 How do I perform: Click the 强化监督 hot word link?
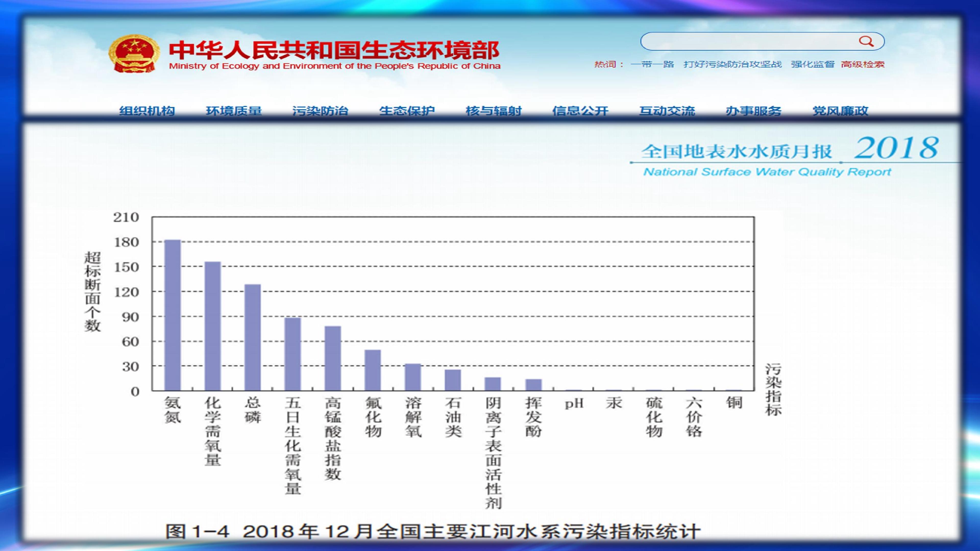click(813, 64)
